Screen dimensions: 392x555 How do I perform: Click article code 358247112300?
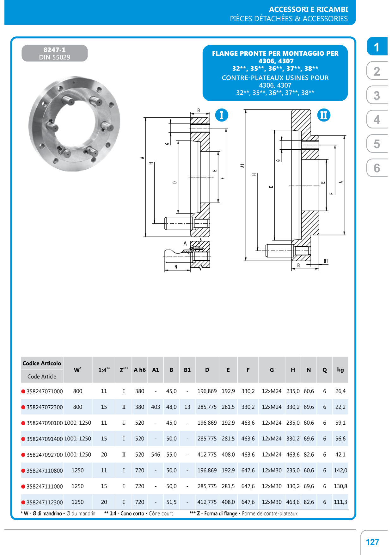(x=45, y=502)
